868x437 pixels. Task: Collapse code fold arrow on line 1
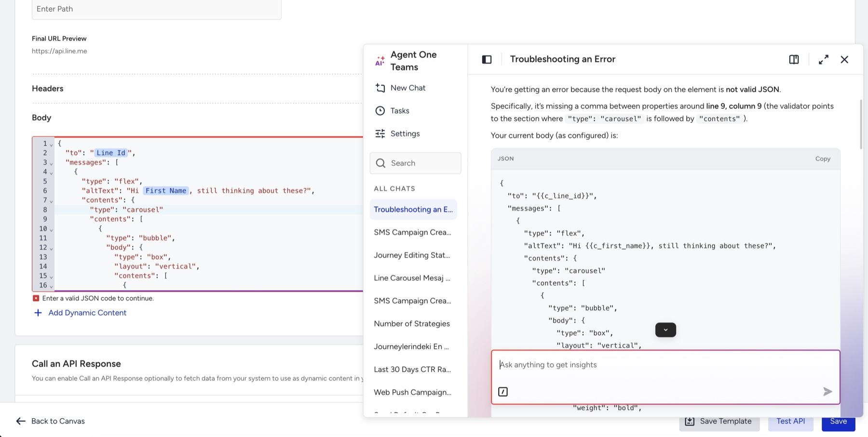point(51,144)
